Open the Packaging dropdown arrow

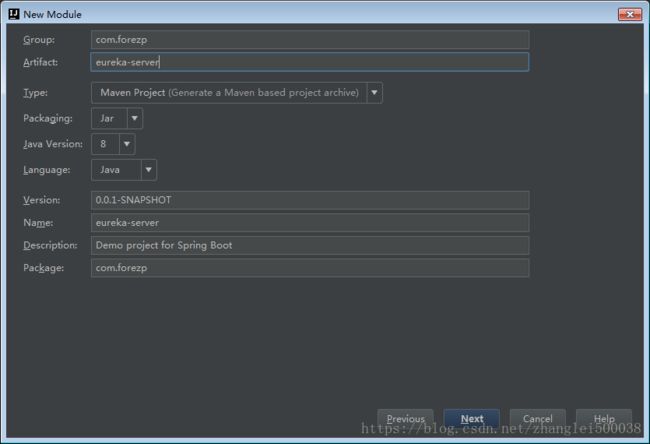pyautogui.click(x=135, y=119)
